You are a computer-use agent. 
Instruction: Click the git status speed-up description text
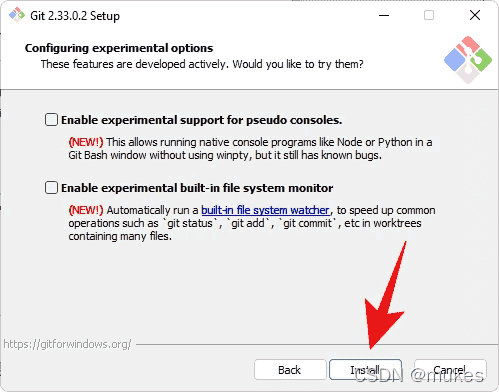252,223
